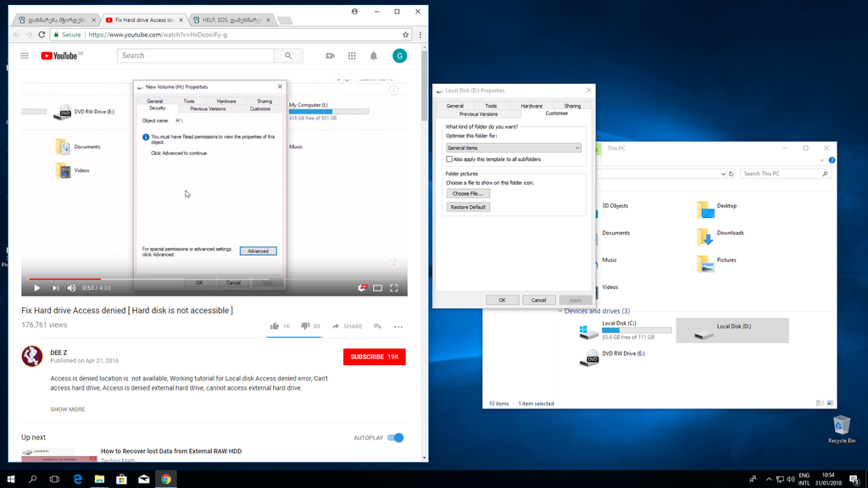Like the video with thumbs up
Viewport: 868px width, 488px height.
pyautogui.click(x=275, y=326)
